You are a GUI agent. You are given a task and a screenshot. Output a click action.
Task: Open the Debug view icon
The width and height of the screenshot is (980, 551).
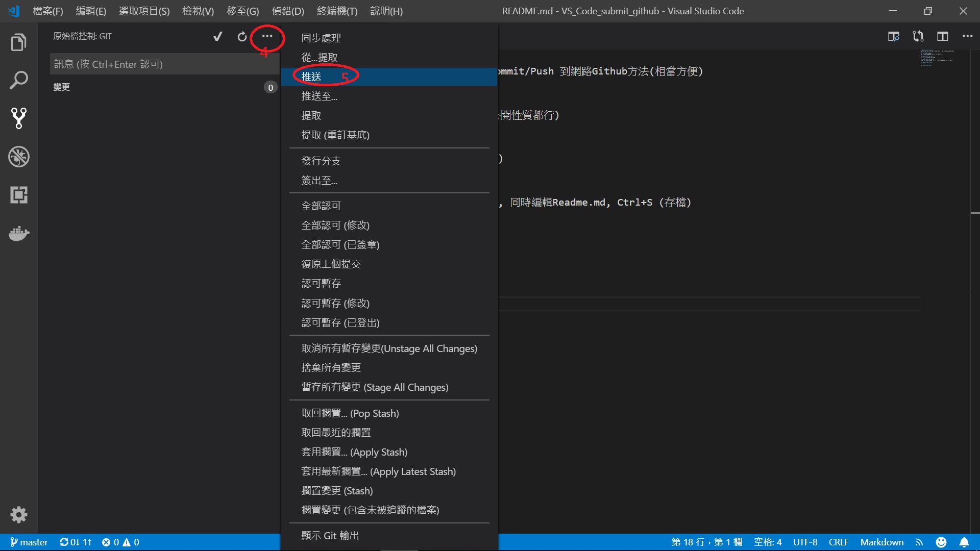(19, 157)
